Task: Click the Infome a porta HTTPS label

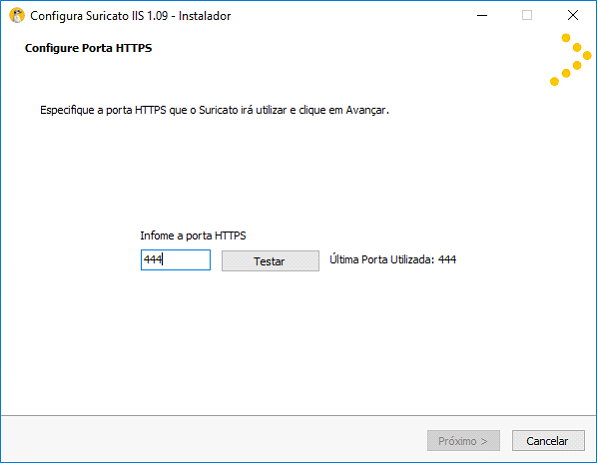Action: point(193,236)
